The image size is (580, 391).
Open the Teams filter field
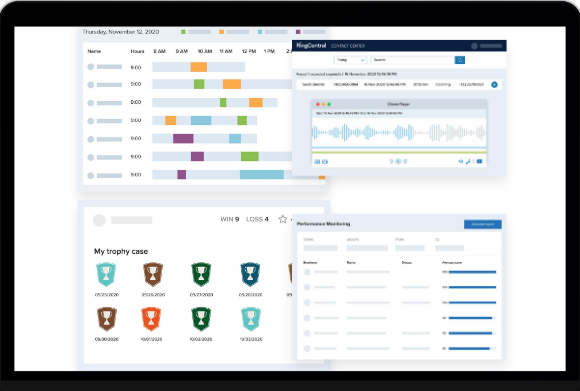click(x=320, y=248)
